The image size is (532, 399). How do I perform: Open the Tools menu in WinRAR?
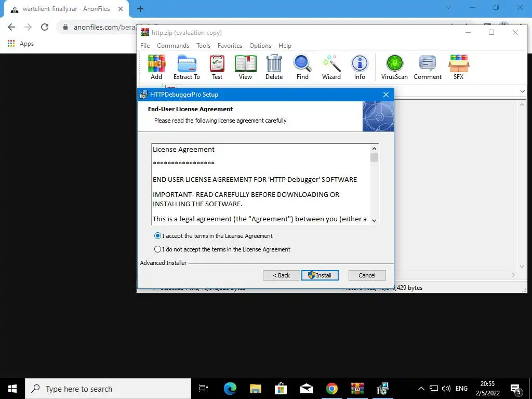point(203,46)
